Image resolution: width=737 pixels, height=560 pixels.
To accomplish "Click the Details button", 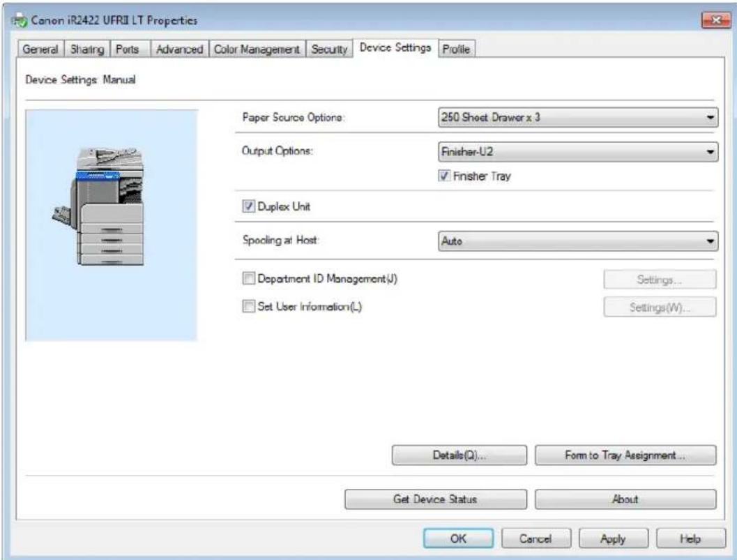I will point(459,455).
